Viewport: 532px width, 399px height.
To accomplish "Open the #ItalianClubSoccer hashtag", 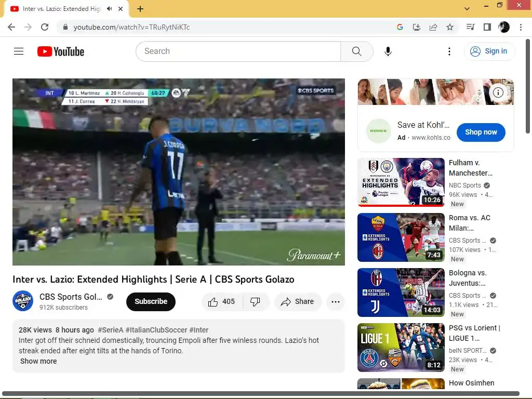I will click(156, 330).
